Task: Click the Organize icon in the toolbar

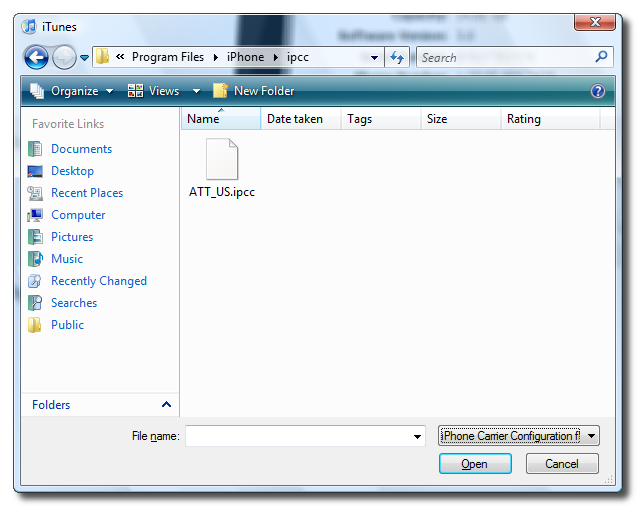Action: [x=37, y=91]
